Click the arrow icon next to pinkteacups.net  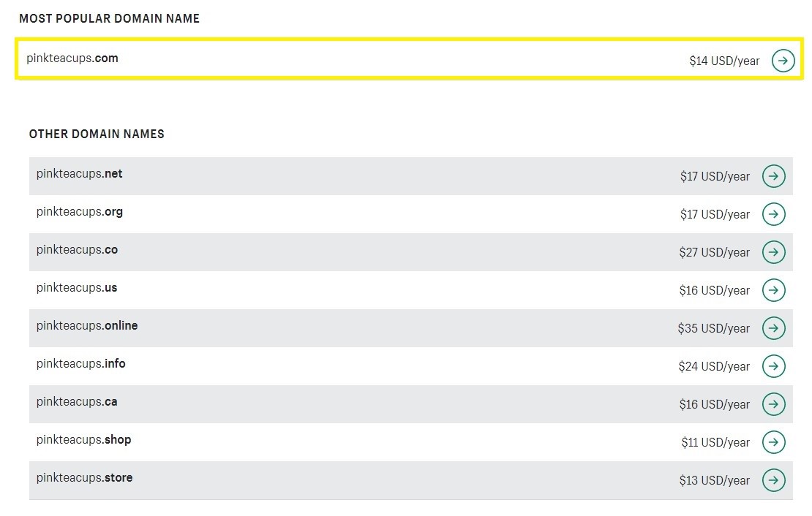tap(774, 176)
